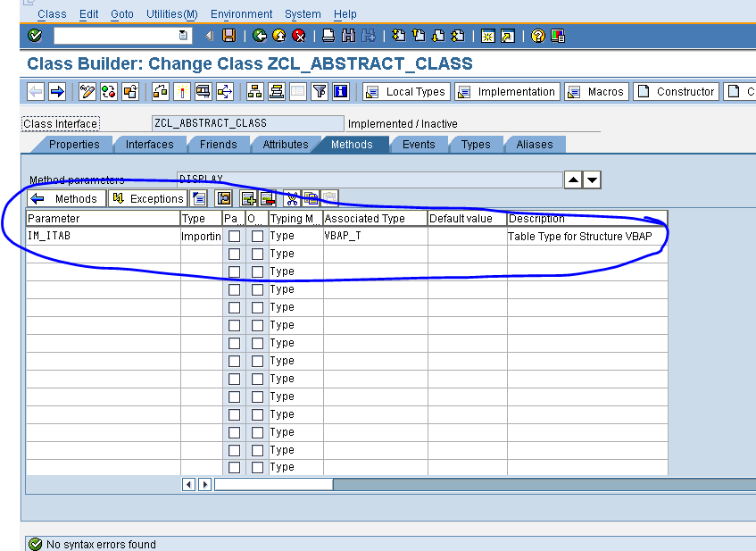Click the Delete row icon
This screenshot has width=756, height=551.
tap(268, 198)
